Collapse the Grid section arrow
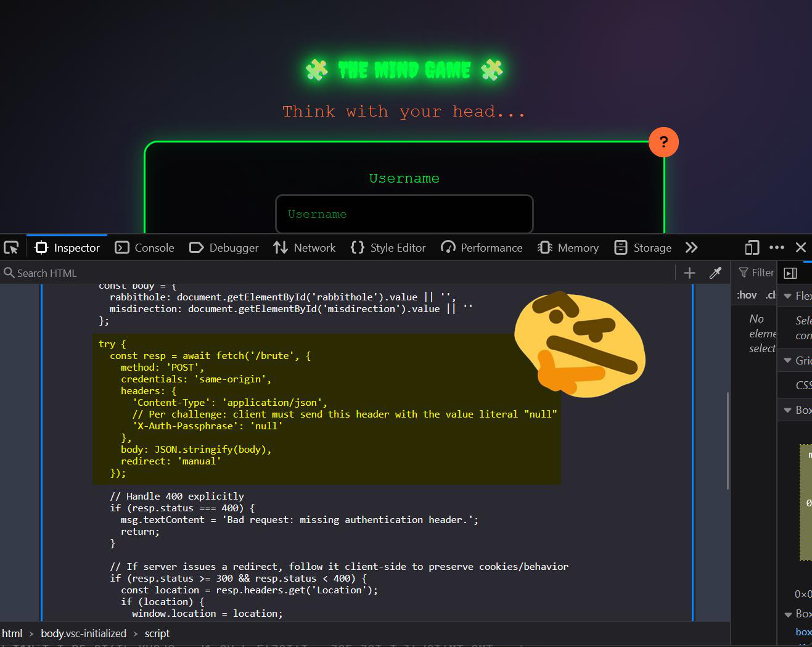The width and height of the screenshot is (812, 647). pos(787,361)
